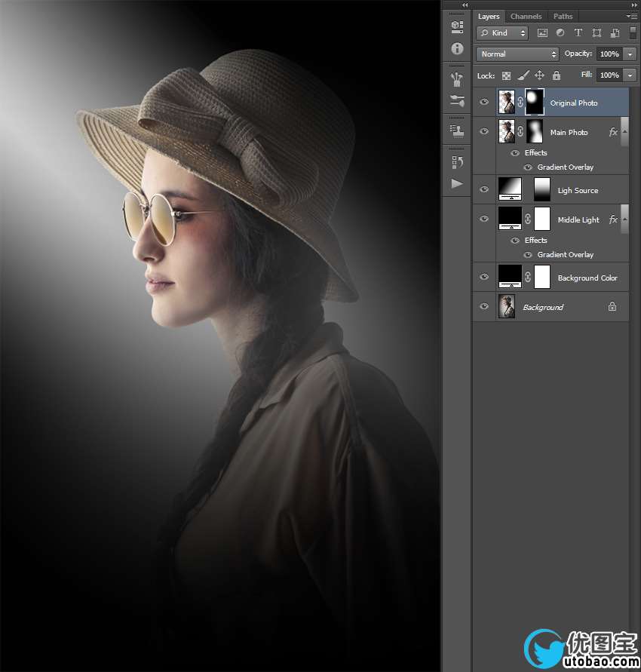641x672 pixels.
Task: Lock image pixels with brush icon
Action: tap(523, 76)
